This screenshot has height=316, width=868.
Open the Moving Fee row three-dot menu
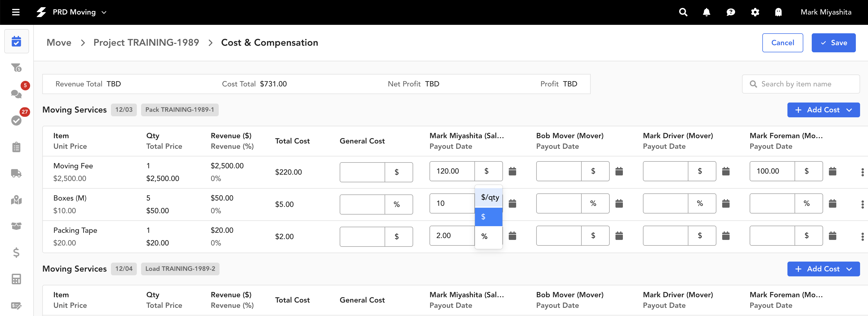click(862, 172)
